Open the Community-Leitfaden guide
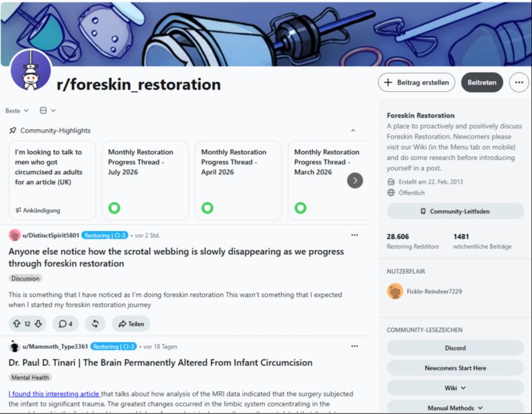Image resolution: width=532 pixels, height=414 pixels. tap(455, 211)
